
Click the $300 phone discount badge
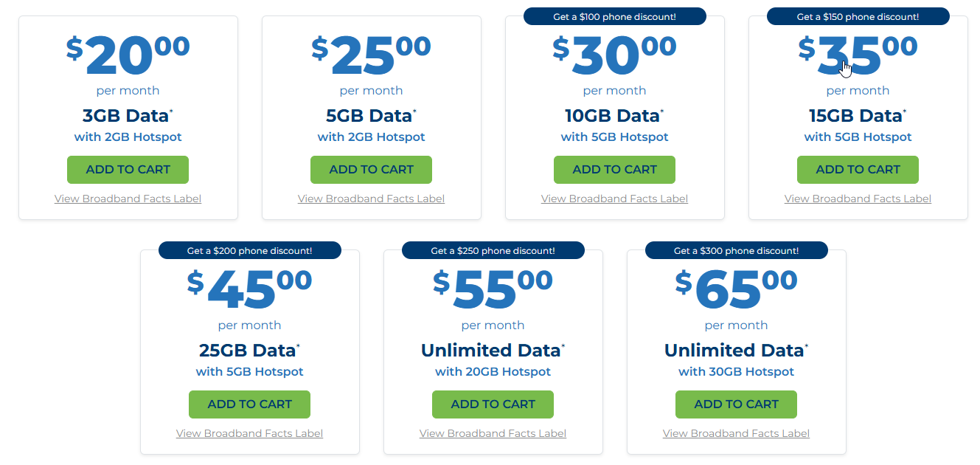736,251
